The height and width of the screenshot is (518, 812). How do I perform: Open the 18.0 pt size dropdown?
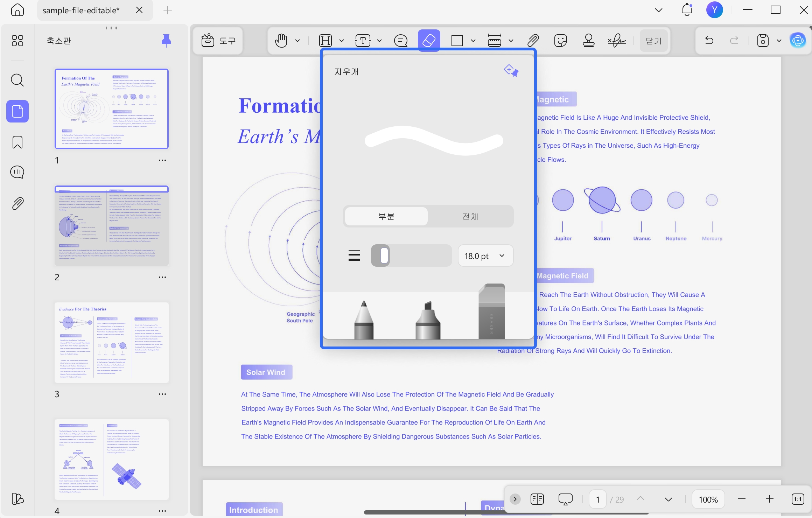(485, 255)
